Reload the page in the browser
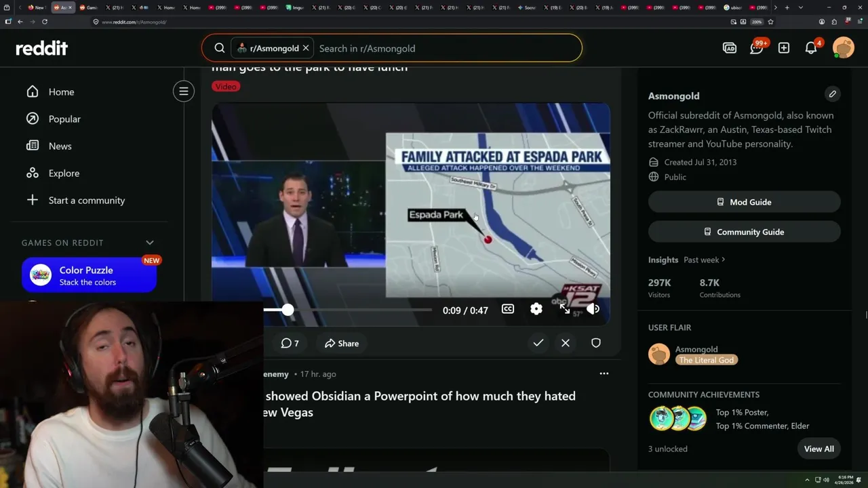868x488 pixels. coord(45,22)
